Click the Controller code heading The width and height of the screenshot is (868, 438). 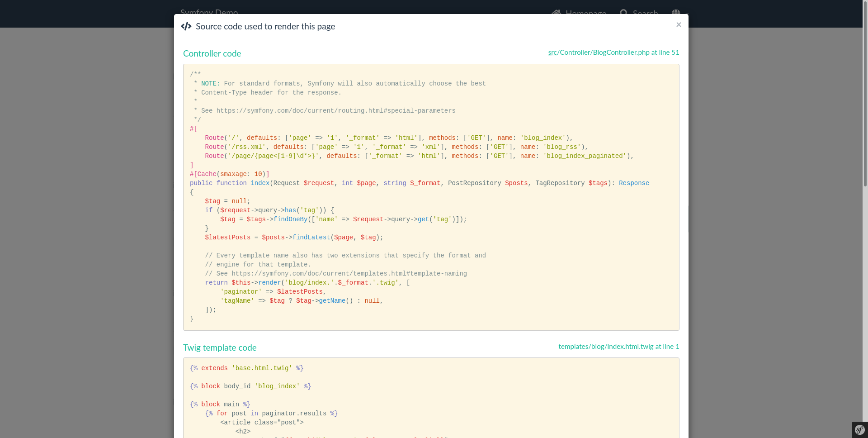tap(212, 53)
